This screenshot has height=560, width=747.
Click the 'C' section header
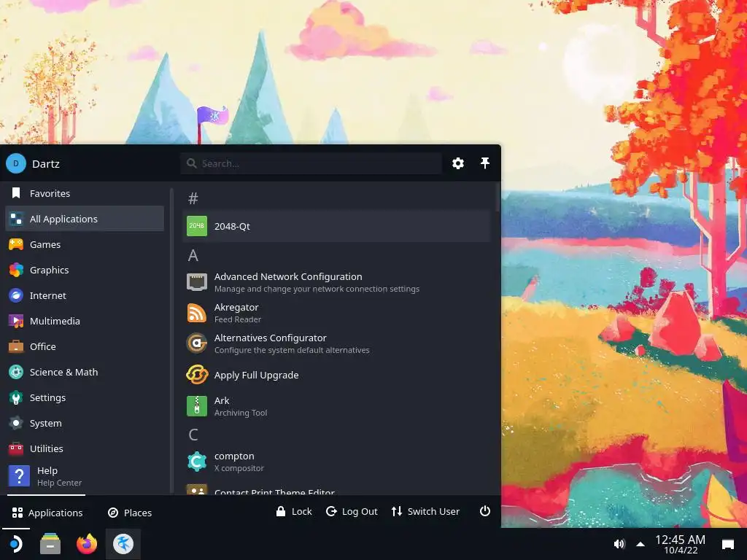tap(193, 435)
